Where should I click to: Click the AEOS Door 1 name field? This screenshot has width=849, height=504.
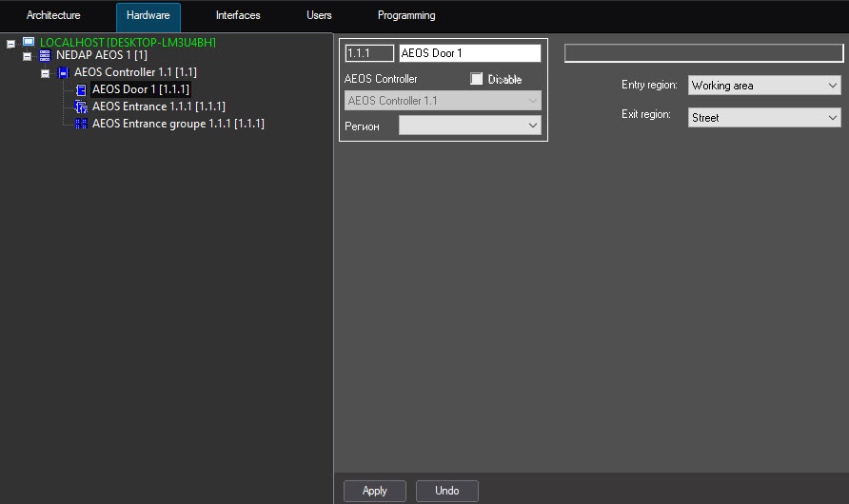(x=470, y=53)
